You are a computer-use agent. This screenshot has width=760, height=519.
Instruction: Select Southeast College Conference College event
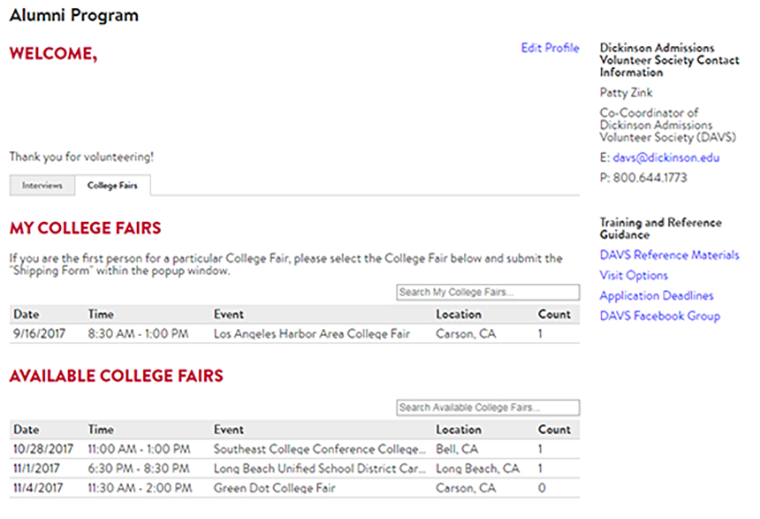[x=319, y=449]
